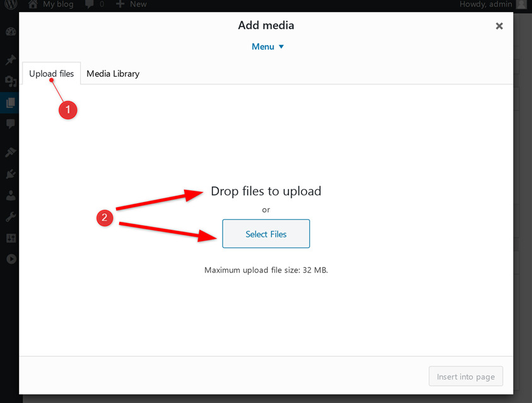Select the Tools wrench icon
This screenshot has width=532, height=403.
pyautogui.click(x=9, y=217)
